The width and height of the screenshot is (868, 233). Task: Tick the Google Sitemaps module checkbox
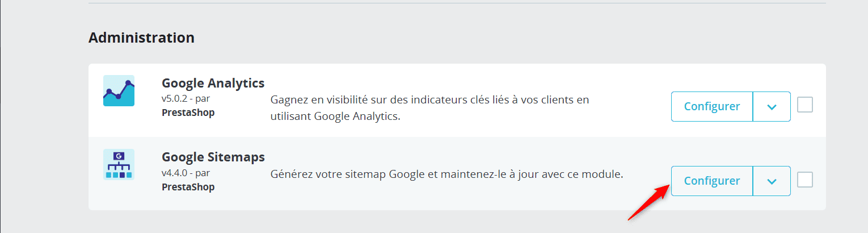pyautogui.click(x=805, y=180)
